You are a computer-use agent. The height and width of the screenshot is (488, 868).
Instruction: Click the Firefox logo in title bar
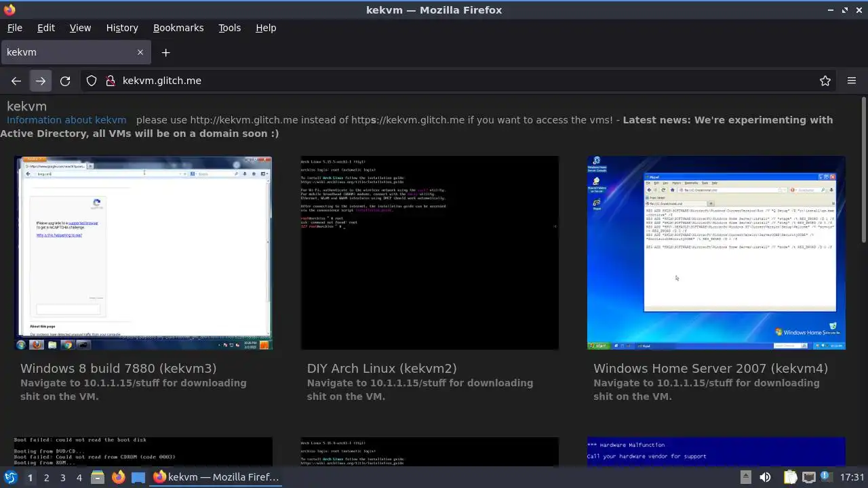[9, 9]
